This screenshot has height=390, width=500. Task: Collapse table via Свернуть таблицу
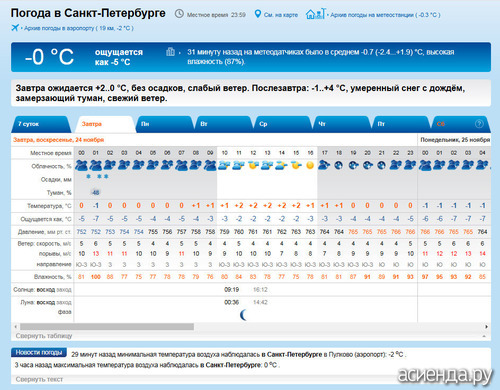(x=44, y=336)
